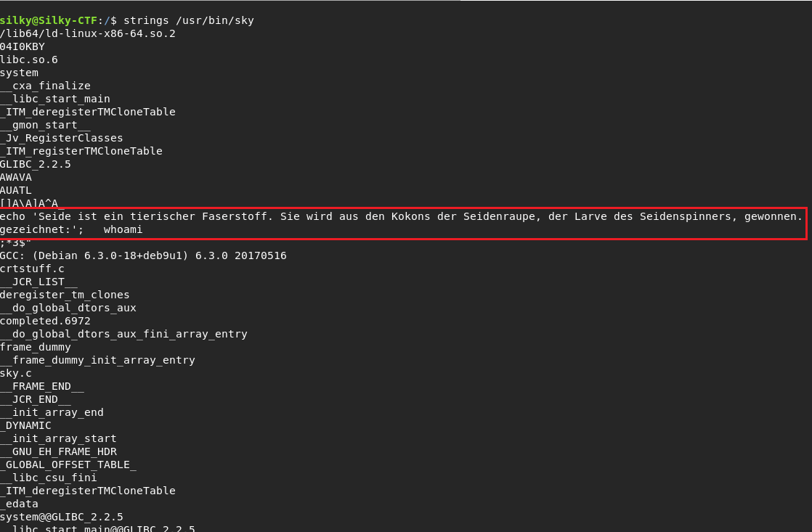Click the _edata output line
Image resolution: width=812 pixels, height=532 pixels.
[19, 504]
